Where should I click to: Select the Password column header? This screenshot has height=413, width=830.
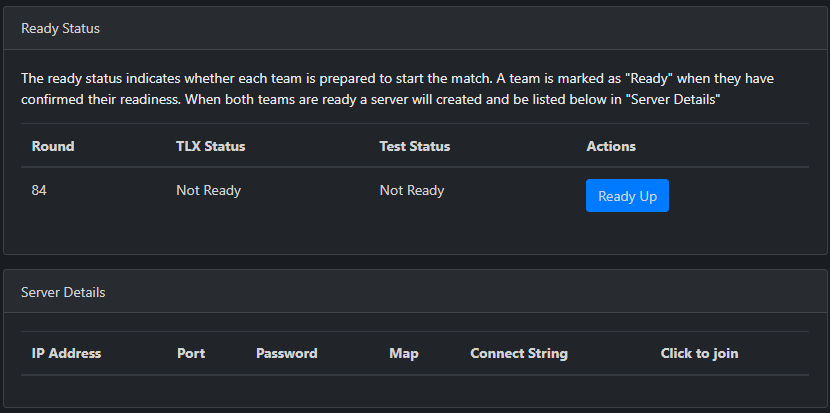click(x=286, y=353)
